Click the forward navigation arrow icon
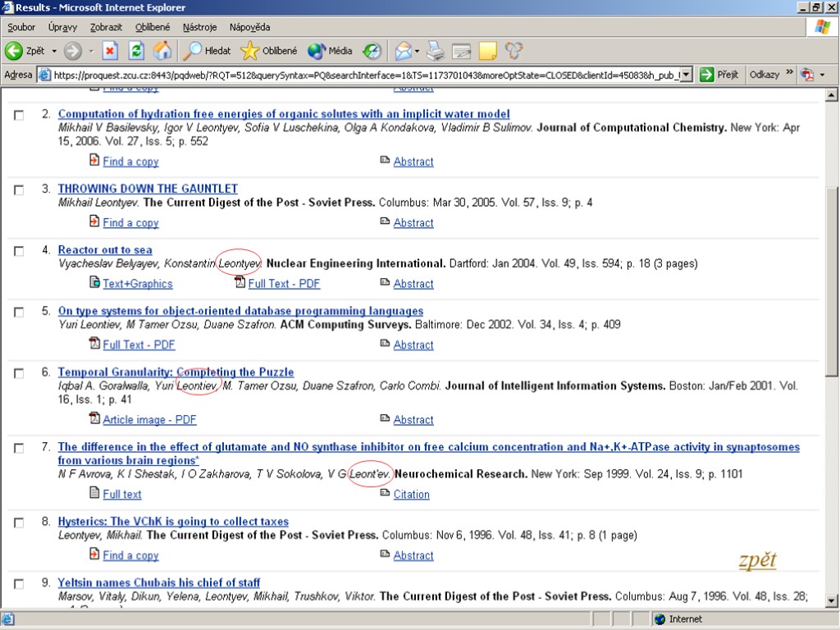 pyautogui.click(x=72, y=51)
